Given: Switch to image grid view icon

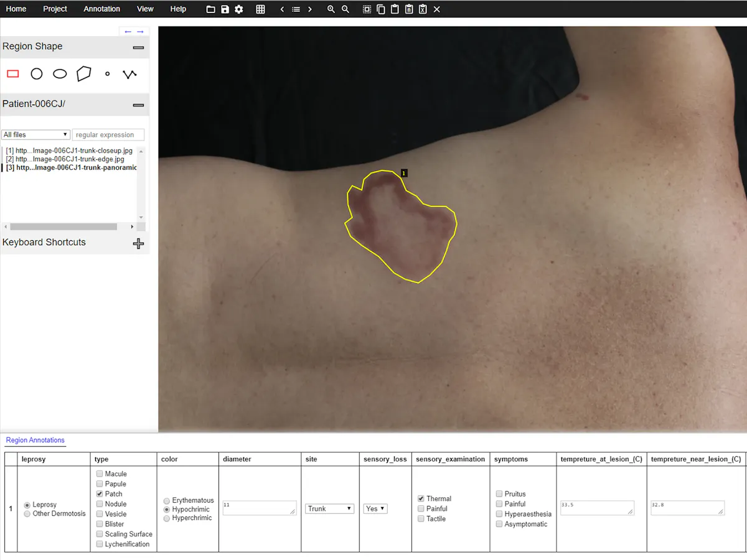Looking at the screenshot, I should 260,9.
